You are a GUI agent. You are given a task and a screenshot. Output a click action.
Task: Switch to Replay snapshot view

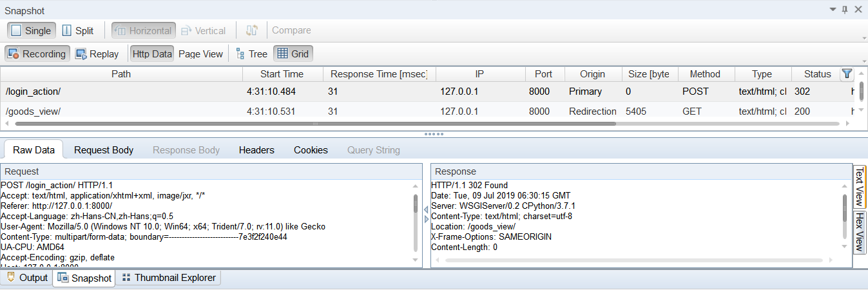pos(97,54)
